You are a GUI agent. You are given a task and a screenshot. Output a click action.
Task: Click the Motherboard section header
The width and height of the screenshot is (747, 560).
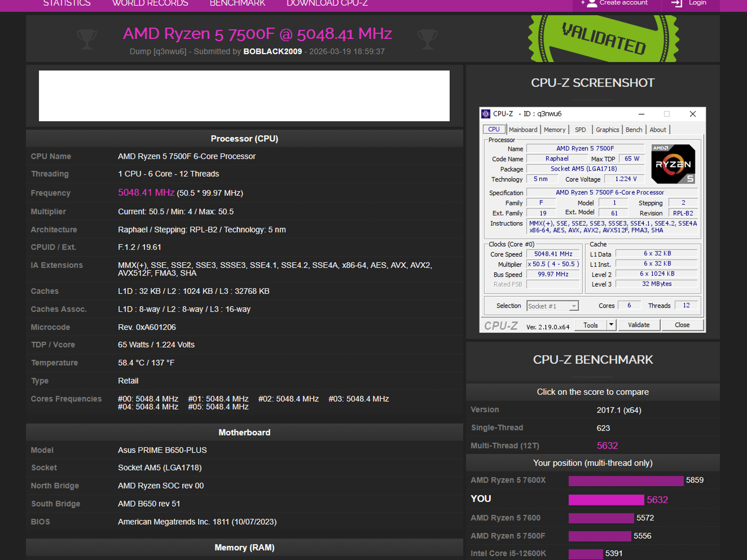pyautogui.click(x=244, y=432)
